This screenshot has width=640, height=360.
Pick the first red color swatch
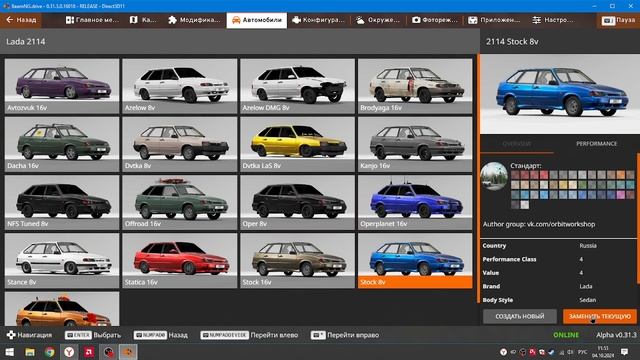515,175
